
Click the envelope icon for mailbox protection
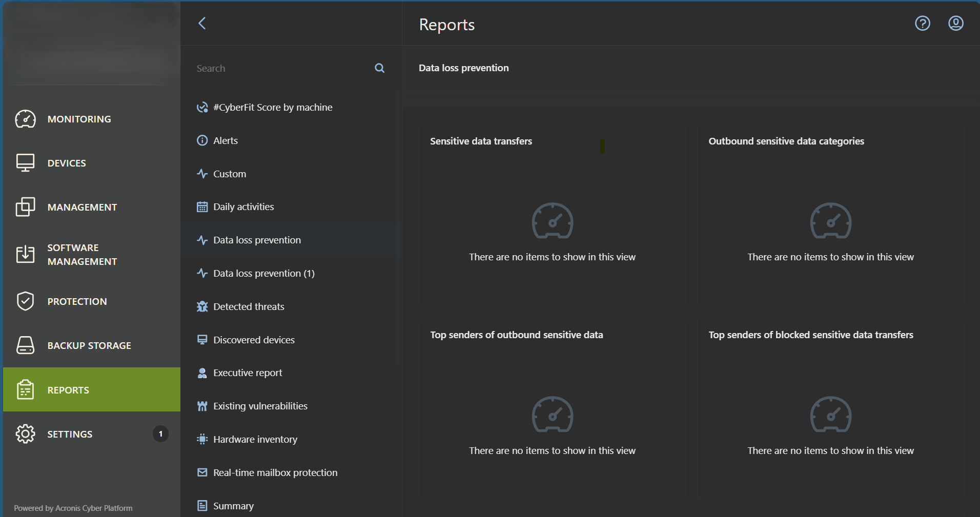pos(202,472)
